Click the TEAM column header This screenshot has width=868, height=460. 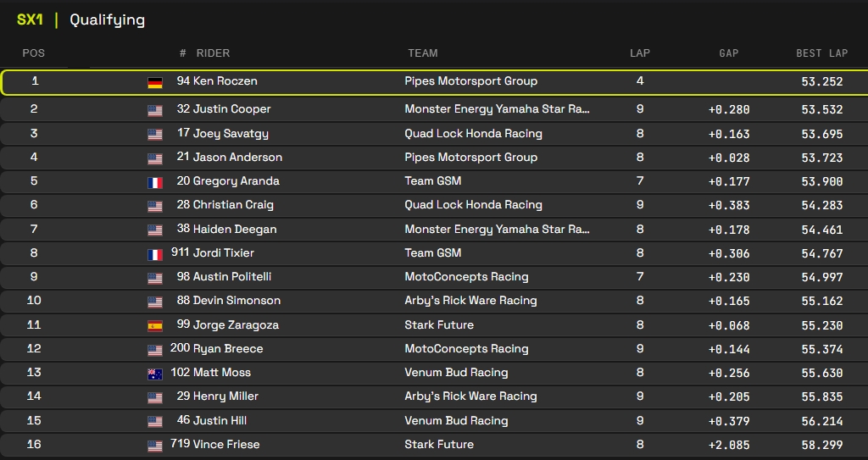[x=423, y=53]
